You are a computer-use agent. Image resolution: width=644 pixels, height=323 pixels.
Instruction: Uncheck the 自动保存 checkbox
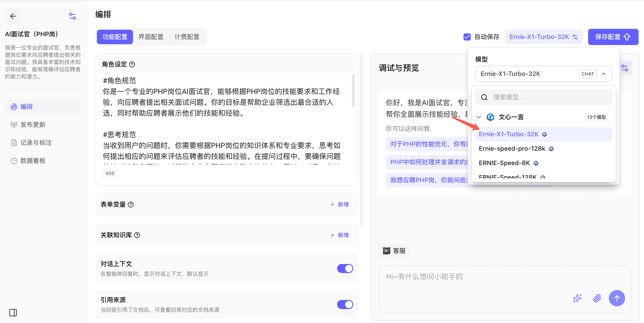(467, 37)
